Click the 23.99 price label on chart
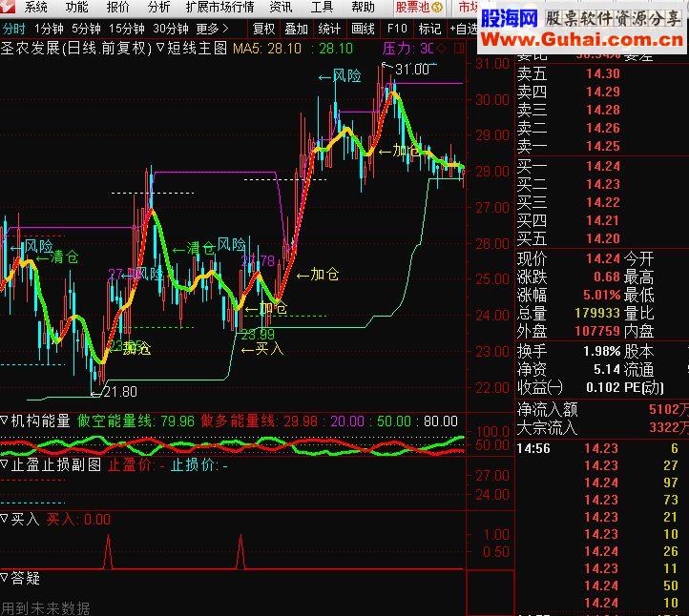This screenshot has height=616, width=689. [258, 335]
